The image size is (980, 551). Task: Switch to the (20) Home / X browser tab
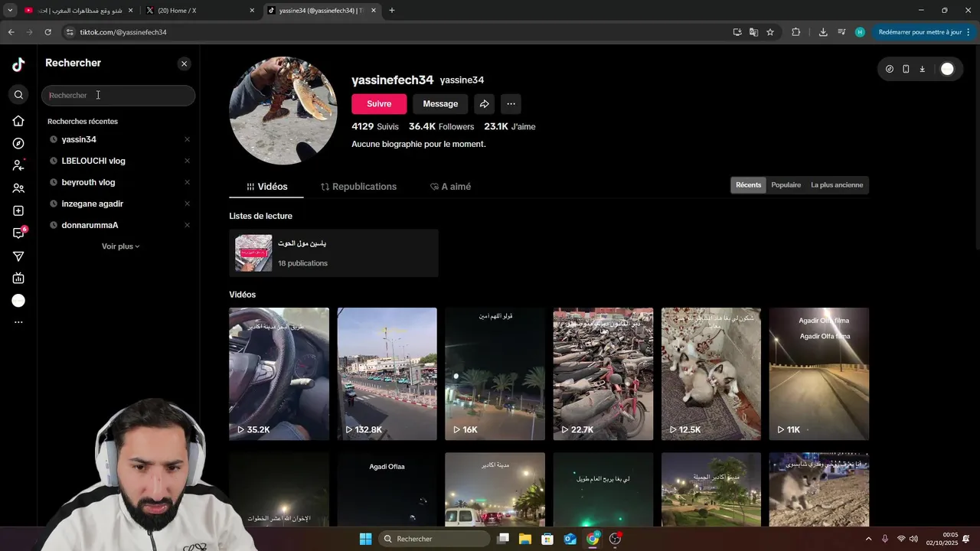point(199,11)
